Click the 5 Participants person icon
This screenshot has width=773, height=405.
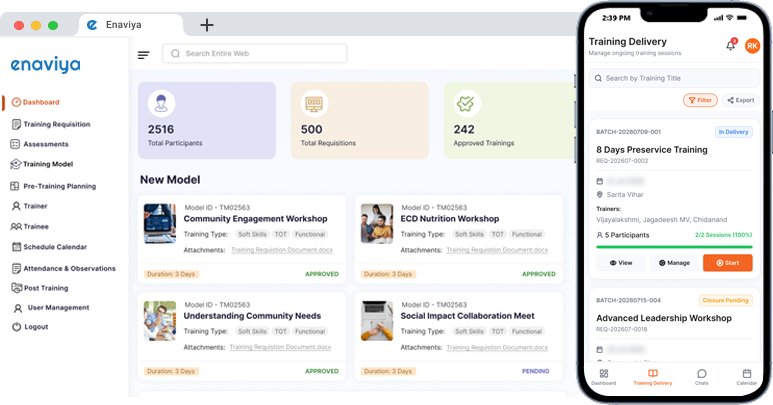click(599, 235)
